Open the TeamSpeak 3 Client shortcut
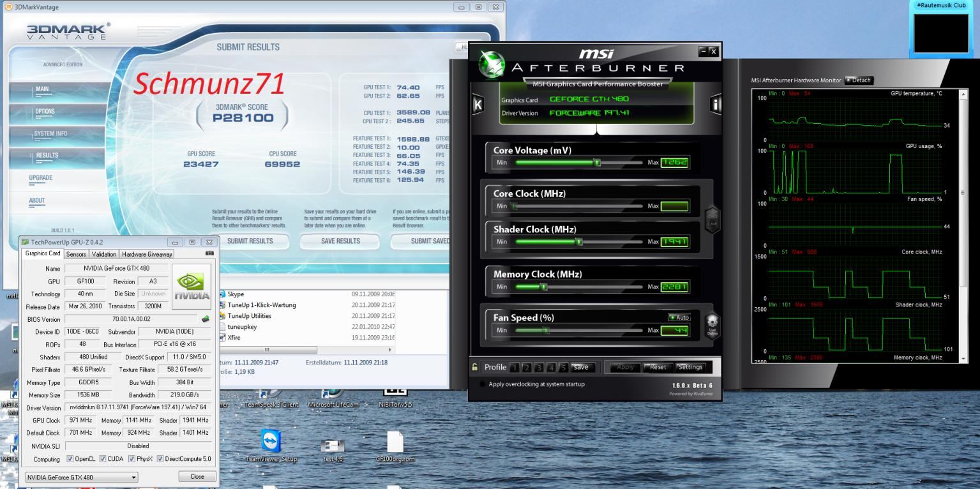The height and width of the screenshot is (489, 980). click(x=271, y=400)
